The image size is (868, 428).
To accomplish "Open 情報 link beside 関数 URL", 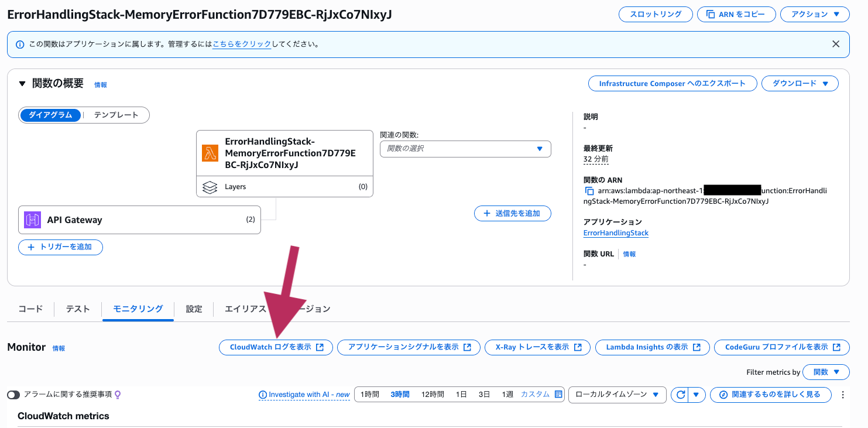I will coord(629,254).
